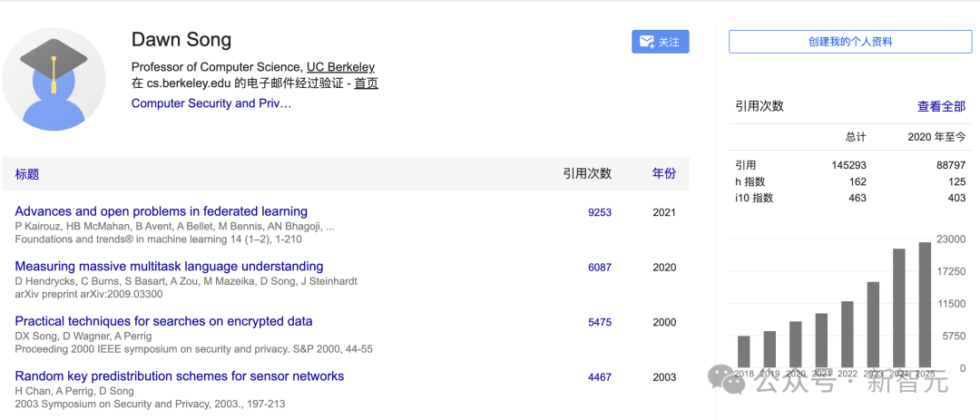Open Advances and open problems in federated learning

point(161,211)
